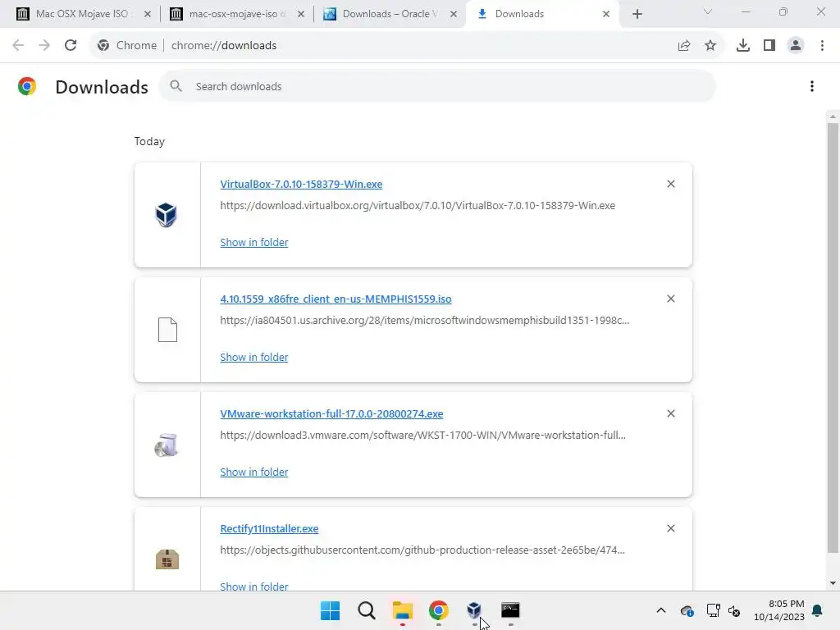The height and width of the screenshot is (630, 840).
Task: Click the Chrome logo beside Downloads title
Action: [x=27, y=86]
